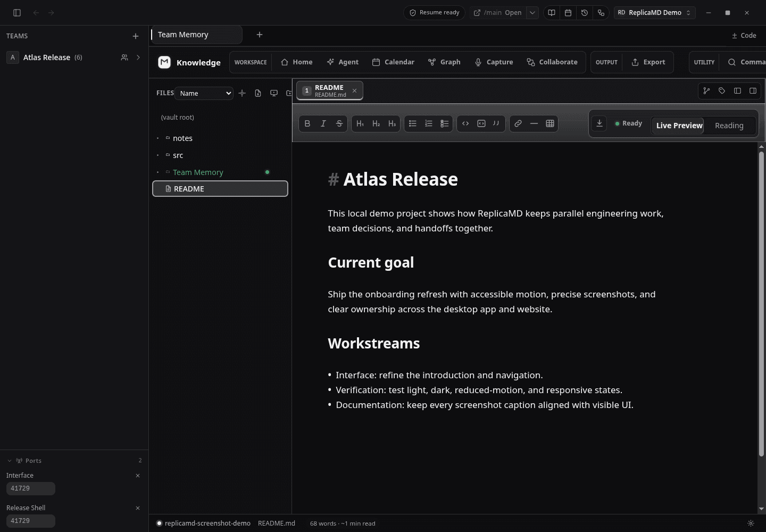Open the tags icon in editor header

(x=722, y=91)
